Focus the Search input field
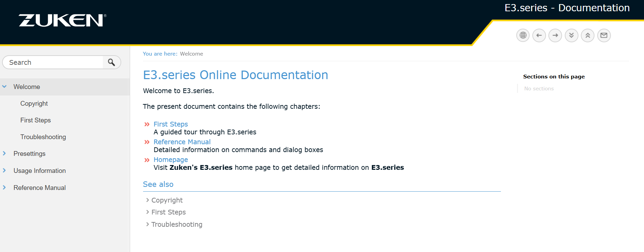The image size is (644, 252). (53, 62)
